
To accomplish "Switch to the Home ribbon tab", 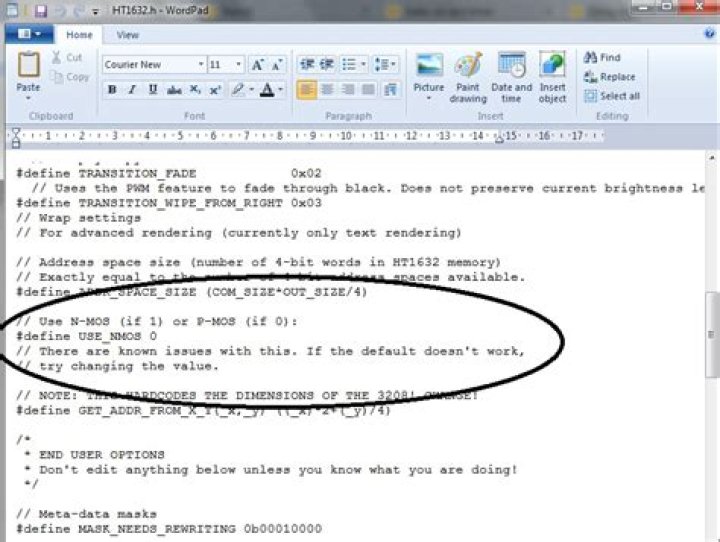I will click(x=79, y=35).
